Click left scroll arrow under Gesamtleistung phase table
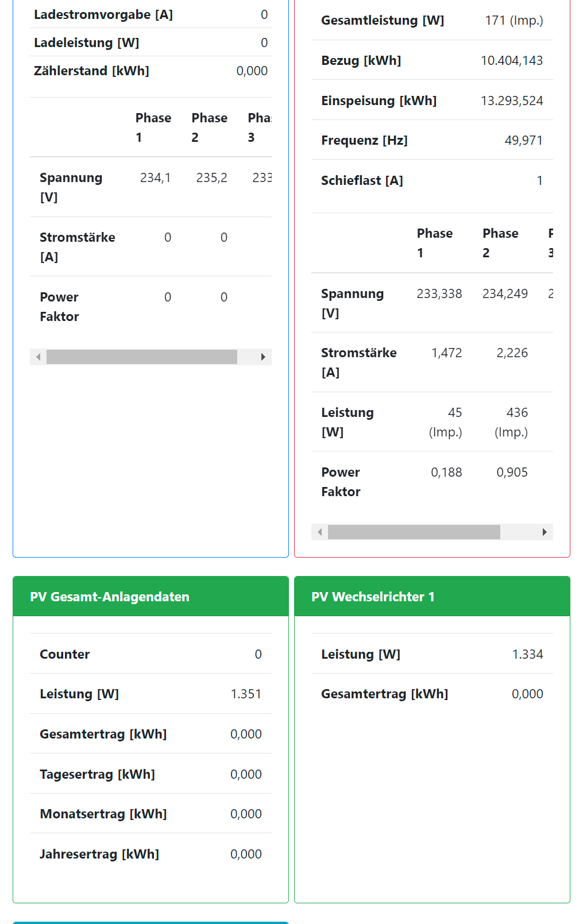 coord(319,532)
